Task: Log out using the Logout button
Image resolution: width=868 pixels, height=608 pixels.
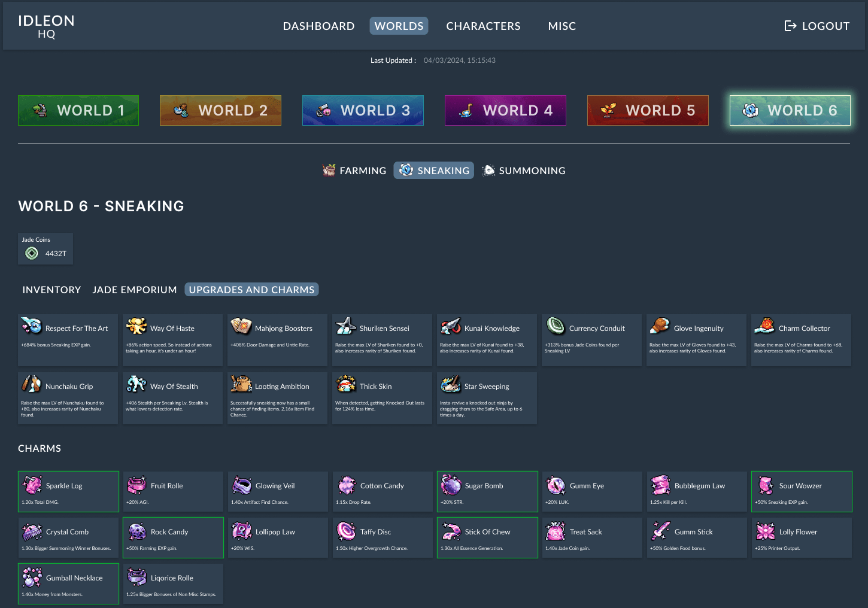Action: tap(817, 26)
